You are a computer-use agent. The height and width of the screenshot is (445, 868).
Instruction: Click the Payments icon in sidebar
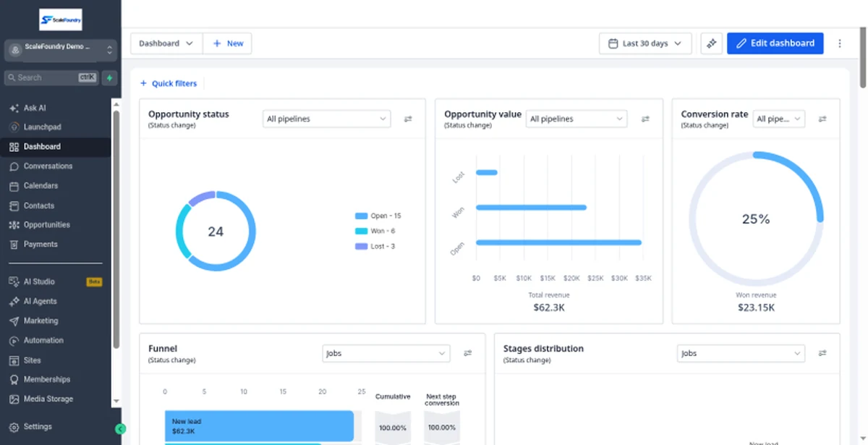coord(14,245)
